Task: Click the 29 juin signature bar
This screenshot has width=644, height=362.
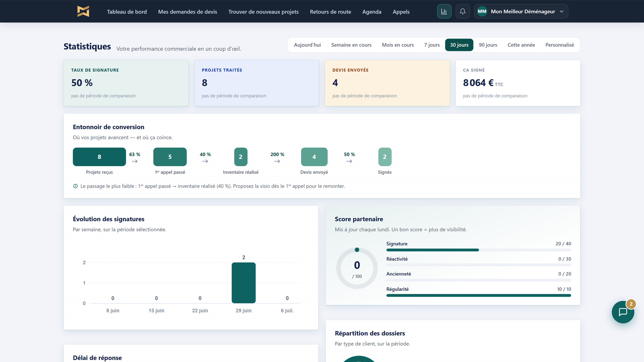Action: (x=244, y=283)
